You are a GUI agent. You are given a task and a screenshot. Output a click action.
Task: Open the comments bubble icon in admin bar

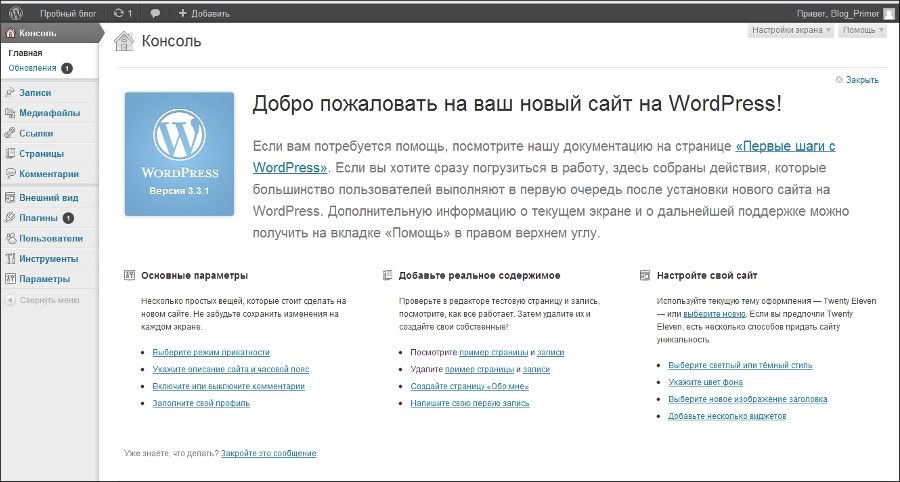[154, 13]
